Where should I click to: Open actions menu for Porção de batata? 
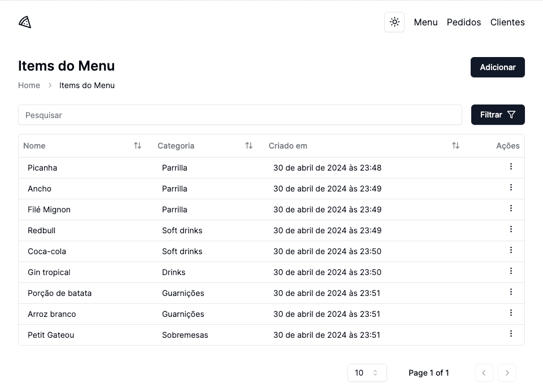511,292
